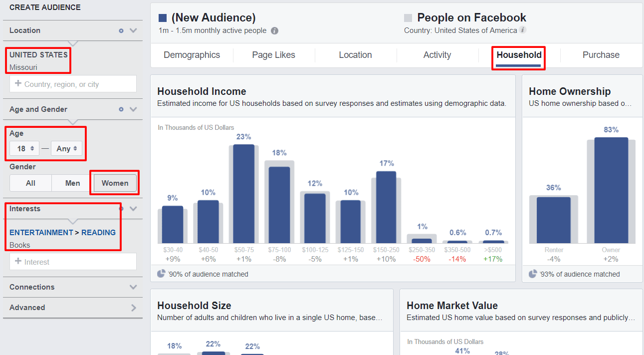
Task: Select All gender option
Action: tap(30, 183)
